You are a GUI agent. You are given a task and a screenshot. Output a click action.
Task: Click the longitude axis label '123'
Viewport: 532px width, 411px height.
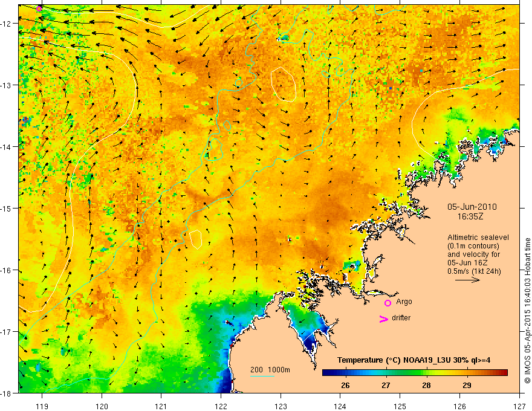[281, 406]
